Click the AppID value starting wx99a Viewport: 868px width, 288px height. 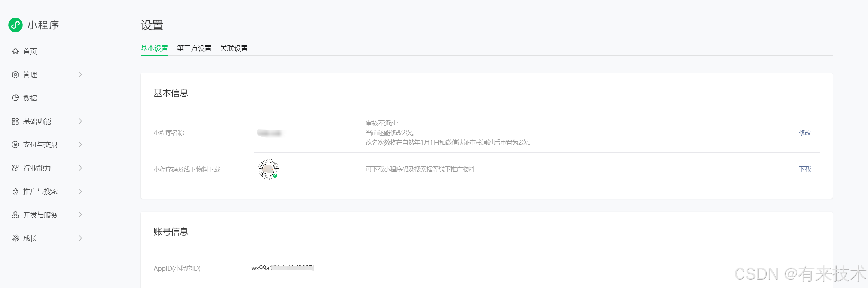(x=283, y=268)
